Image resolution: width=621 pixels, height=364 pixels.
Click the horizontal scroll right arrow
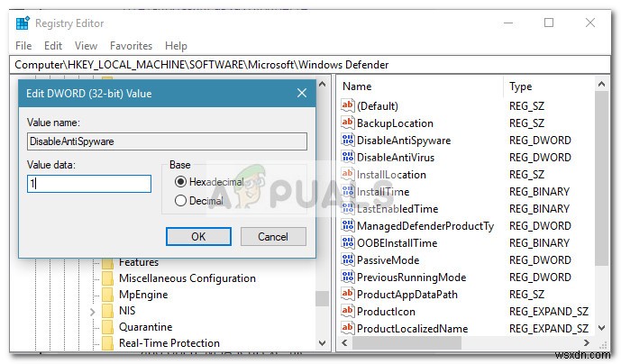click(587, 343)
